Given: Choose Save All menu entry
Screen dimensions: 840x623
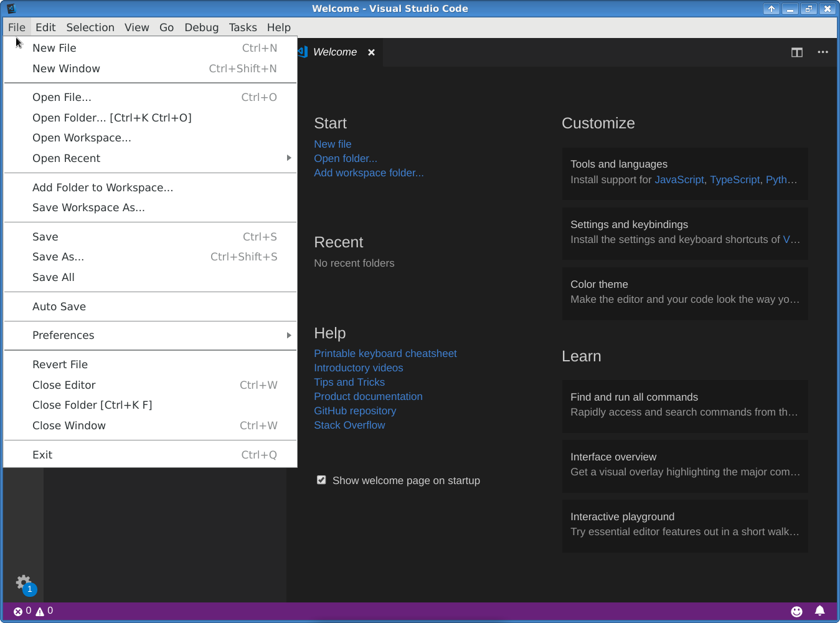Looking at the screenshot, I should pos(150,277).
